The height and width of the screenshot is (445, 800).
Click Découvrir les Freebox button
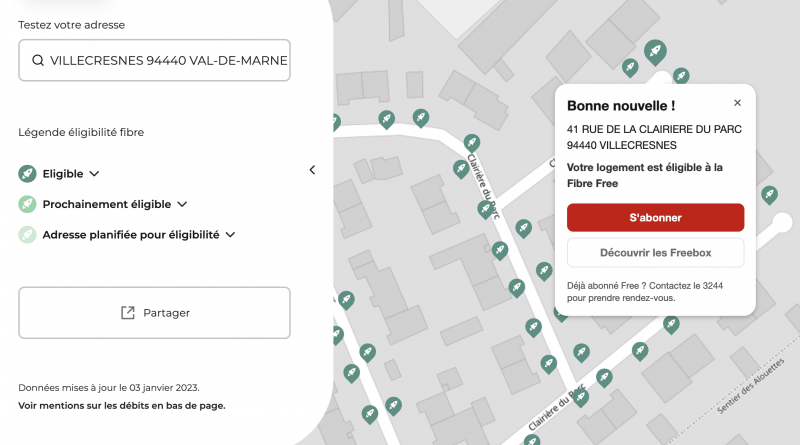click(x=655, y=253)
